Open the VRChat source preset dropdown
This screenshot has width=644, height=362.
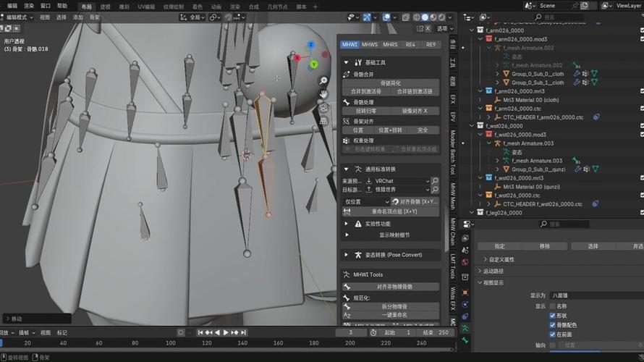[x=397, y=181]
